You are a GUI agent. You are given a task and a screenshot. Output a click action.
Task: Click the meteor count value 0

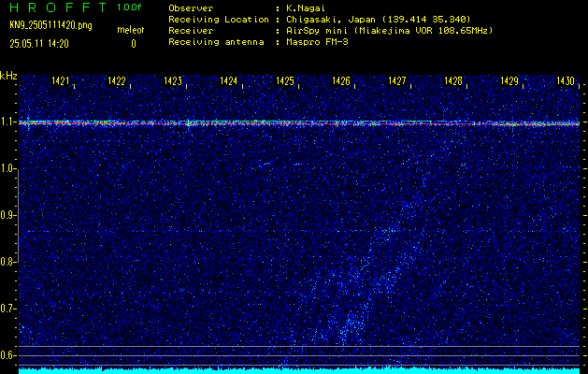134,44
